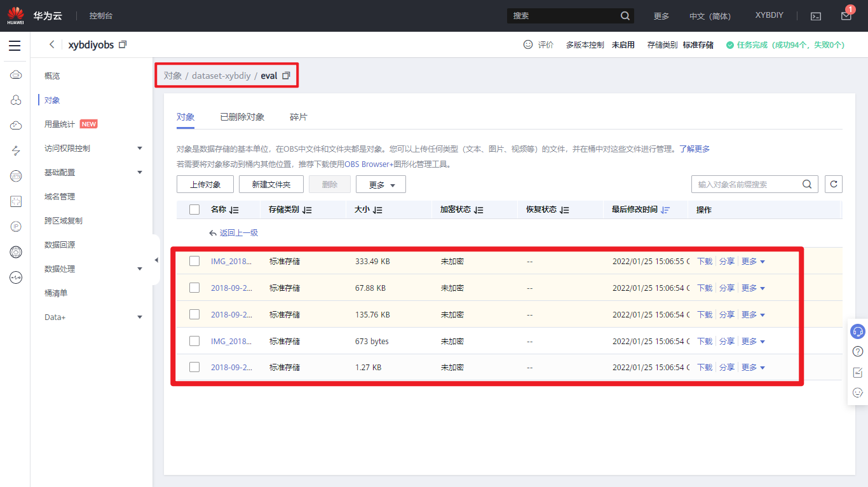Click the 上传对象 button

pyautogui.click(x=205, y=184)
